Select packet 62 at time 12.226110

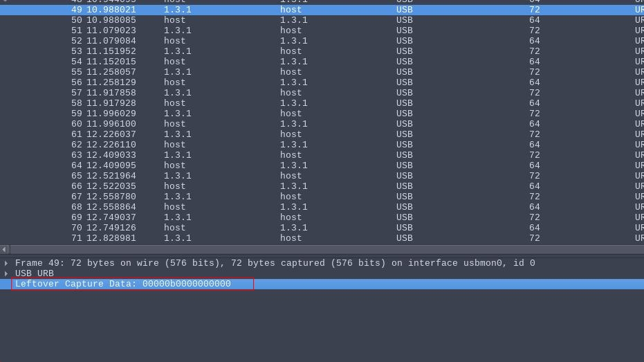(277, 145)
